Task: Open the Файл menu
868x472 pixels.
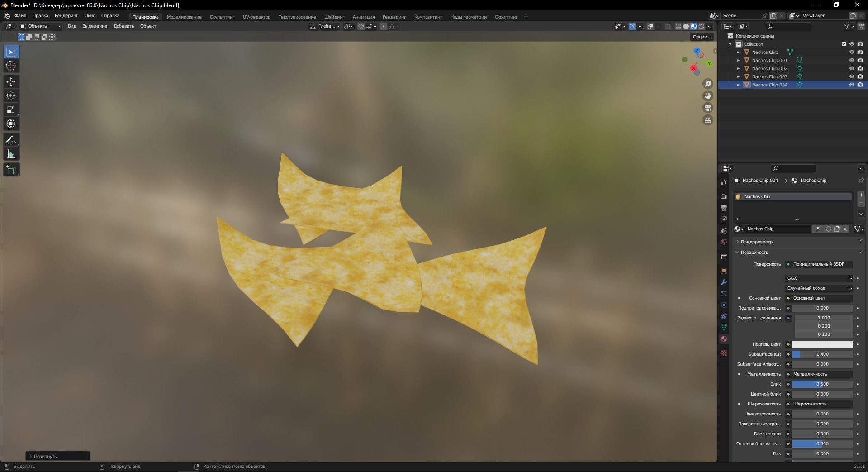Action: point(20,16)
